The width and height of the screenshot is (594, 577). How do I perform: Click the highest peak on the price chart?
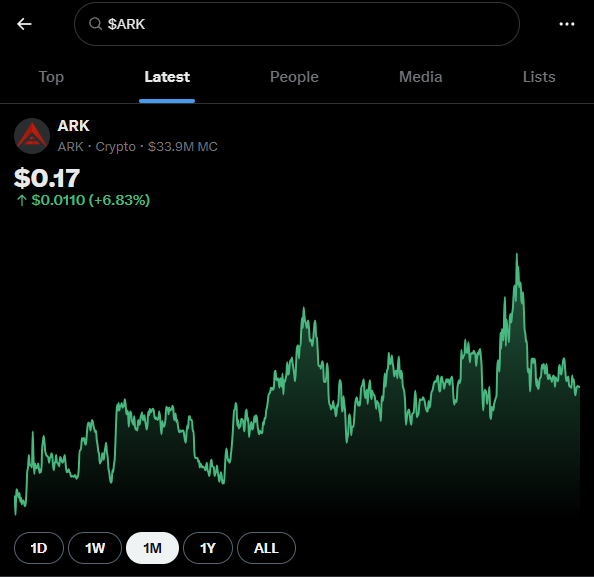click(x=517, y=255)
